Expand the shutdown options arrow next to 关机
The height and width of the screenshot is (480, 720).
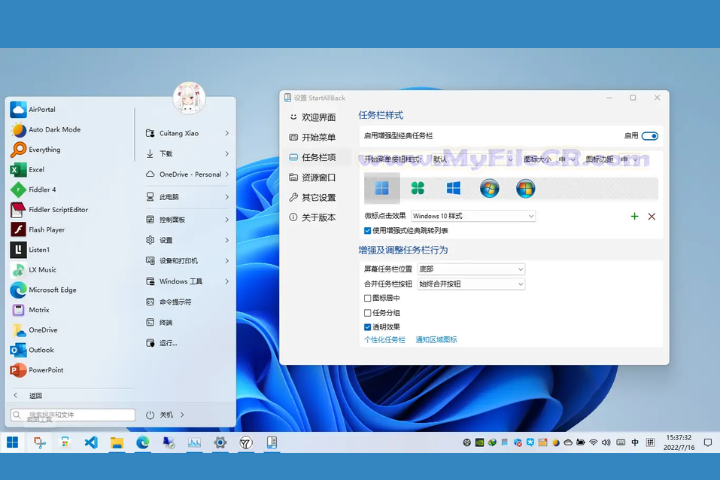[182, 415]
